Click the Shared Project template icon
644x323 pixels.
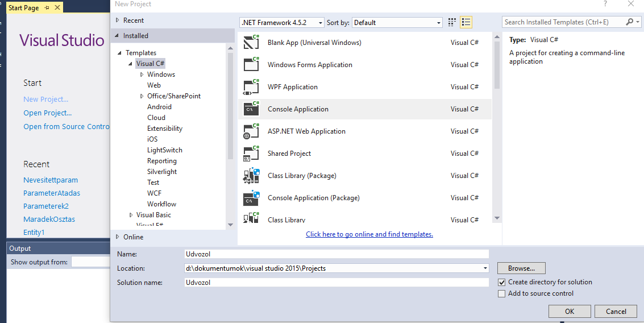click(251, 154)
